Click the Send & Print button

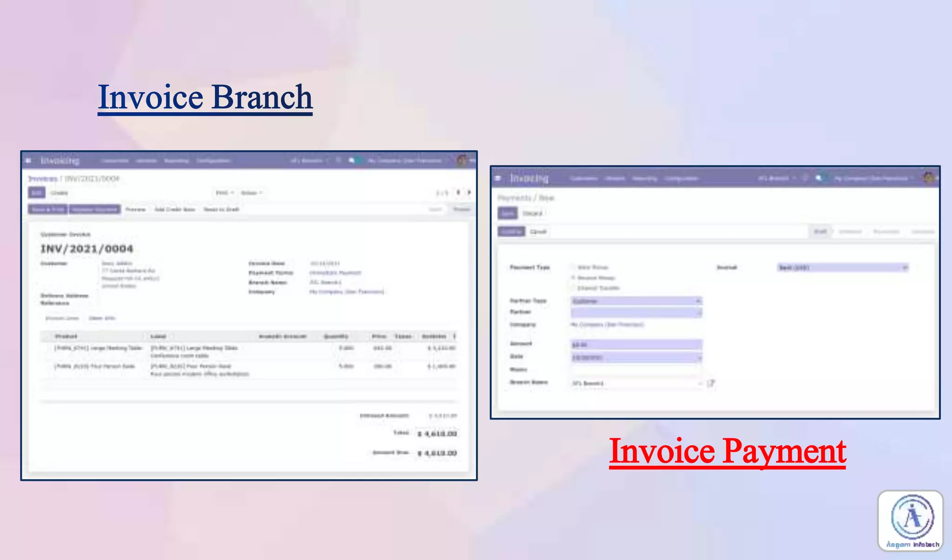point(48,210)
